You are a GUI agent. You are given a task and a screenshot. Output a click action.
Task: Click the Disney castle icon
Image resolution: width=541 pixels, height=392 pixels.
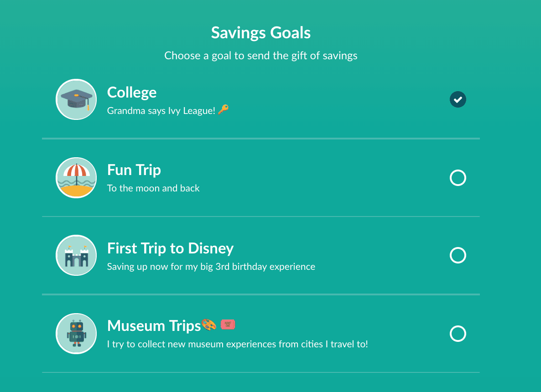[x=76, y=255]
